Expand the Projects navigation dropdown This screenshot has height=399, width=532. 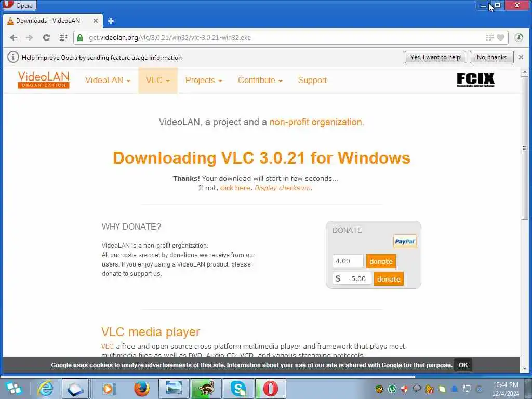(x=204, y=81)
